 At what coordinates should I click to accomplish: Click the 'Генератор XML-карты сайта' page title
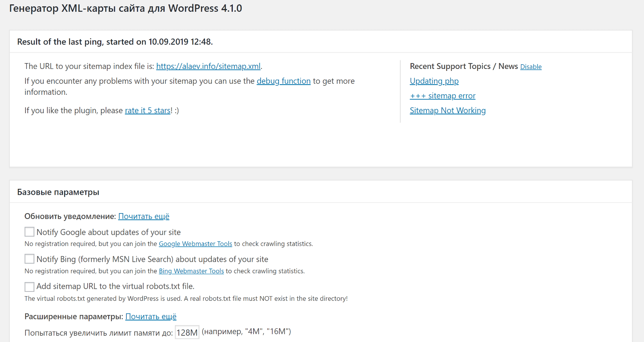(x=125, y=8)
